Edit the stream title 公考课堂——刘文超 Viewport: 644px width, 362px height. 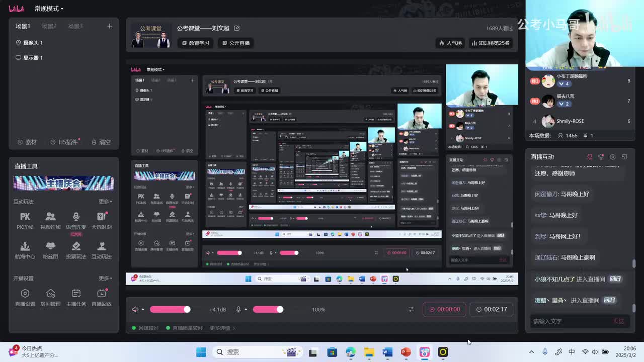(237, 28)
